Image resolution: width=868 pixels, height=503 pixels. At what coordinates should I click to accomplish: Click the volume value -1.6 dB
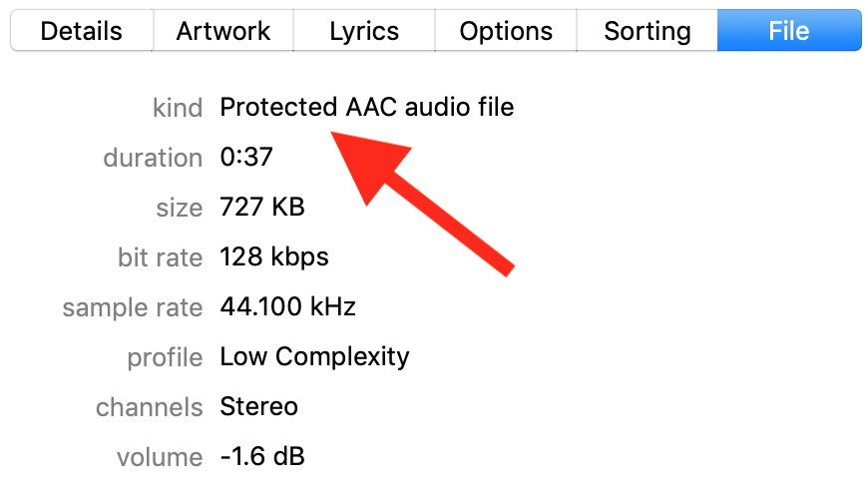tap(262, 457)
